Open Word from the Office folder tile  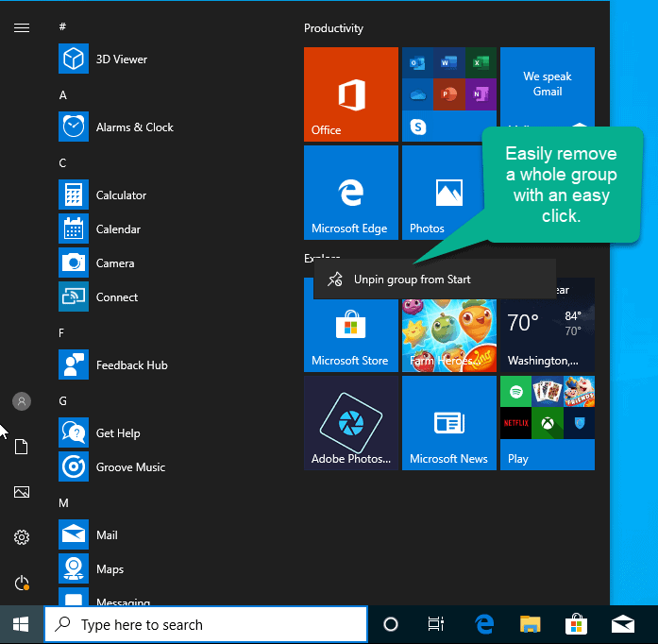449,63
